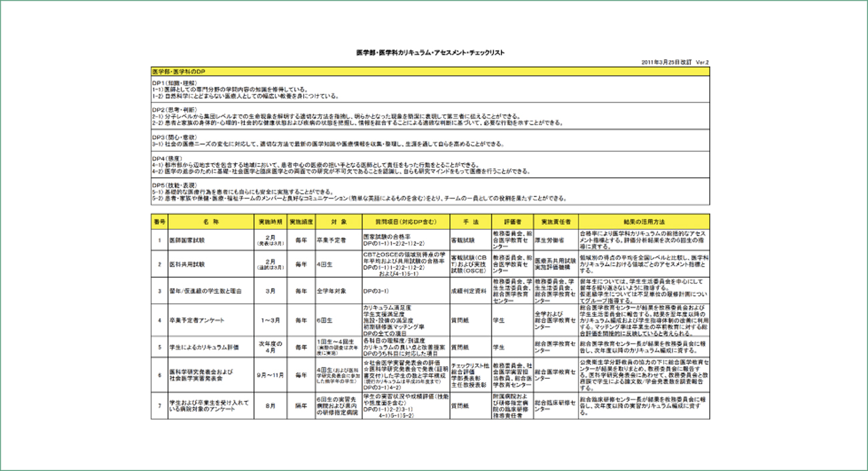868x471 pixels.
Task: Select the yellow heading 医学部・医学科のDP
Action: coord(431,70)
